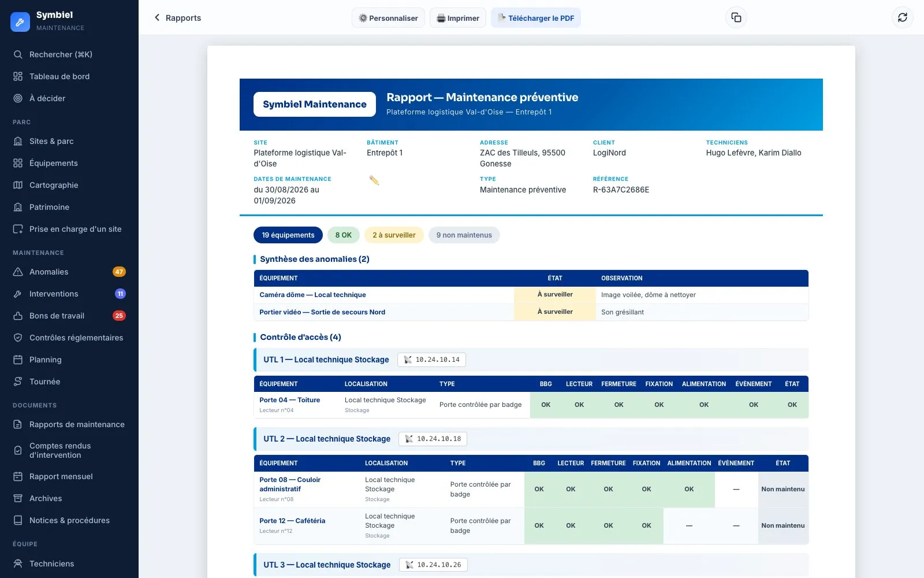Click the Contrôles réglementaires shield icon
The height and width of the screenshot is (578, 924).
[x=18, y=338]
